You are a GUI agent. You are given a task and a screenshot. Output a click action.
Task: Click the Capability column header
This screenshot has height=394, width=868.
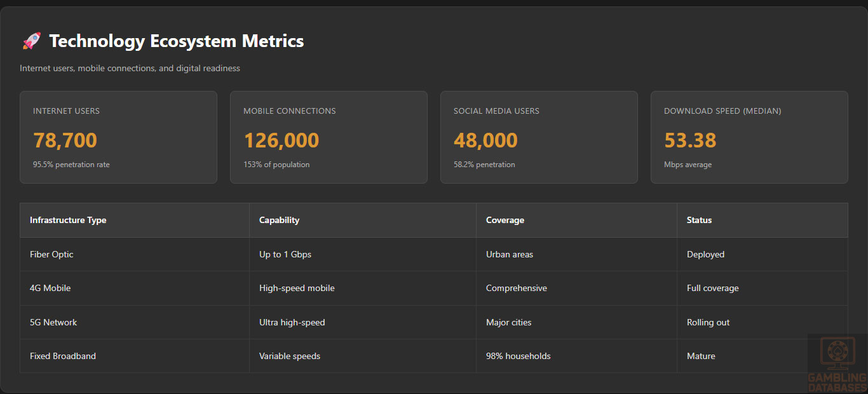click(279, 221)
